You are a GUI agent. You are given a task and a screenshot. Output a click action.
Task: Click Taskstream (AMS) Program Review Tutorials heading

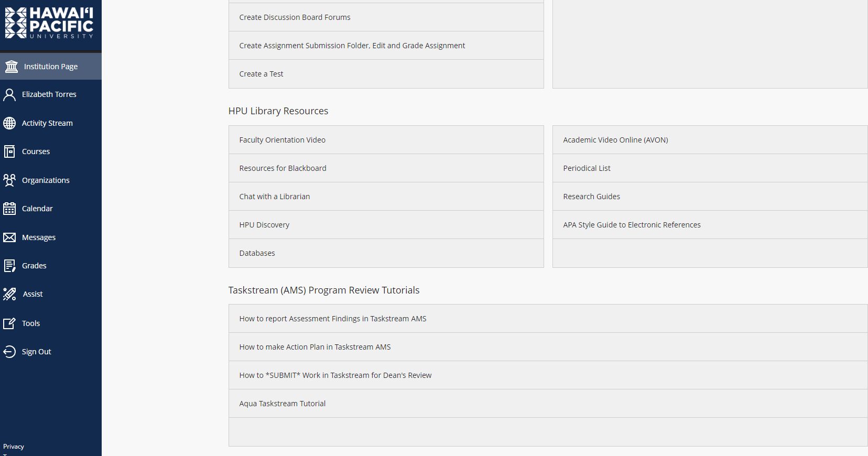pyautogui.click(x=324, y=290)
